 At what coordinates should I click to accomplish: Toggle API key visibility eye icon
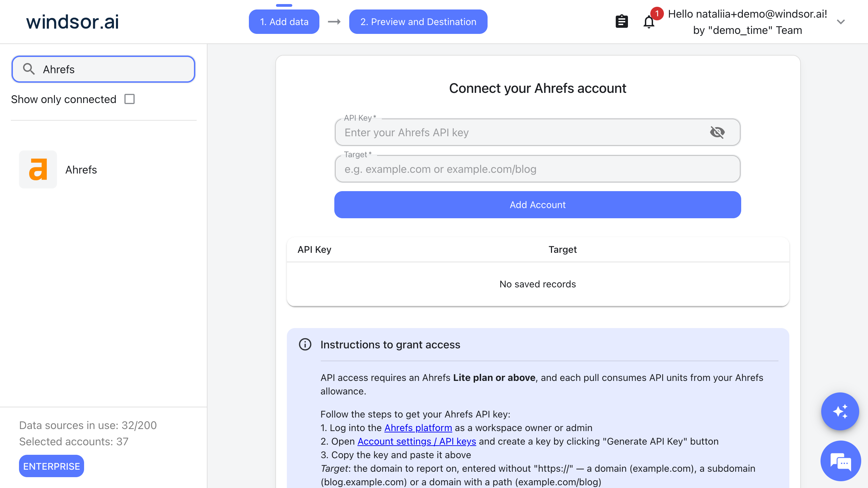[x=717, y=132]
